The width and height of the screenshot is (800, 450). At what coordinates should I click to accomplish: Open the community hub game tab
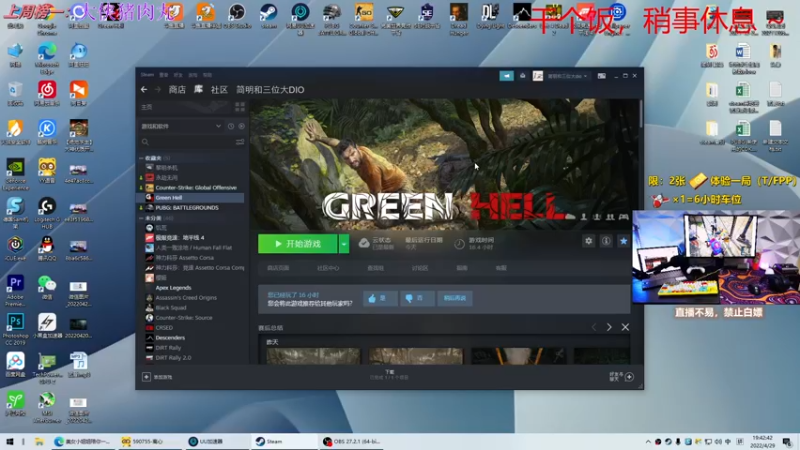328,268
